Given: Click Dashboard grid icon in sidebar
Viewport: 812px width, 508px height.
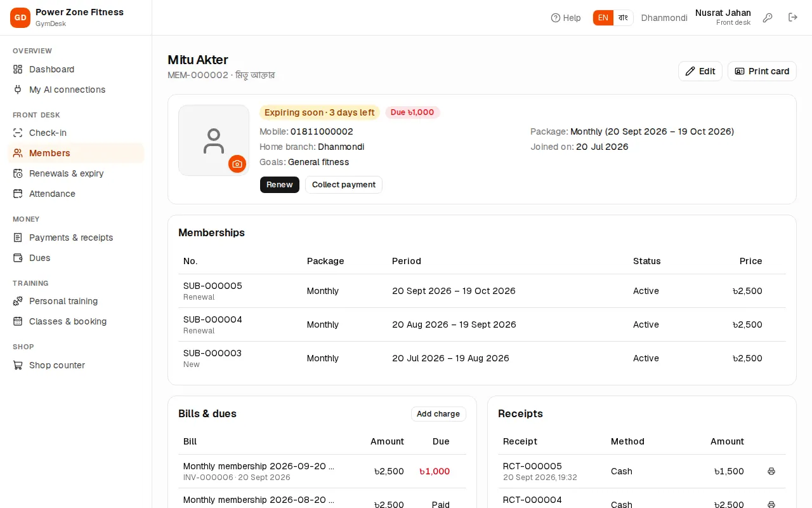Looking at the screenshot, I should (18, 69).
